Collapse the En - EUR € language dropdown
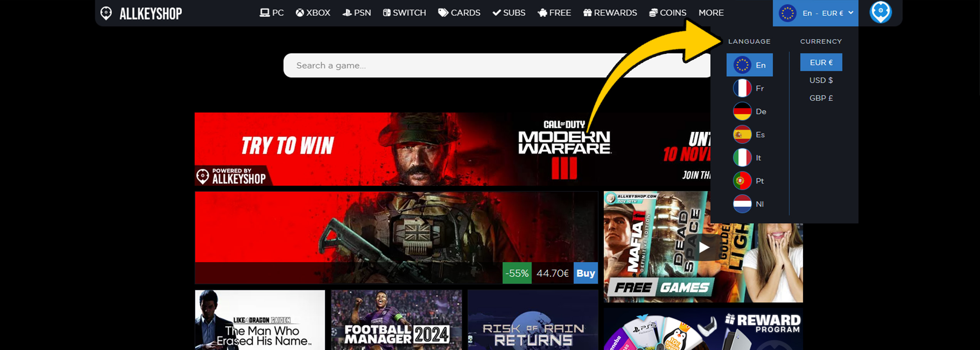980x350 pixels. pyautogui.click(x=815, y=13)
